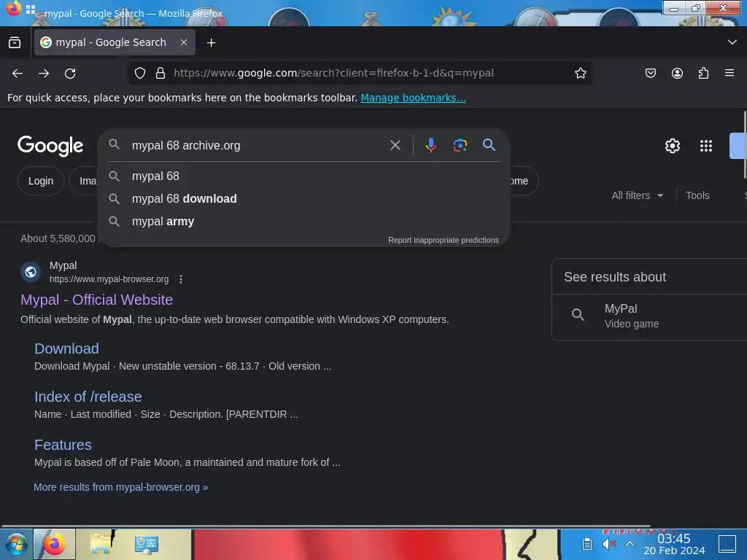Click Firefox taskbar button

pyautogui.click(x=54, y=544)
